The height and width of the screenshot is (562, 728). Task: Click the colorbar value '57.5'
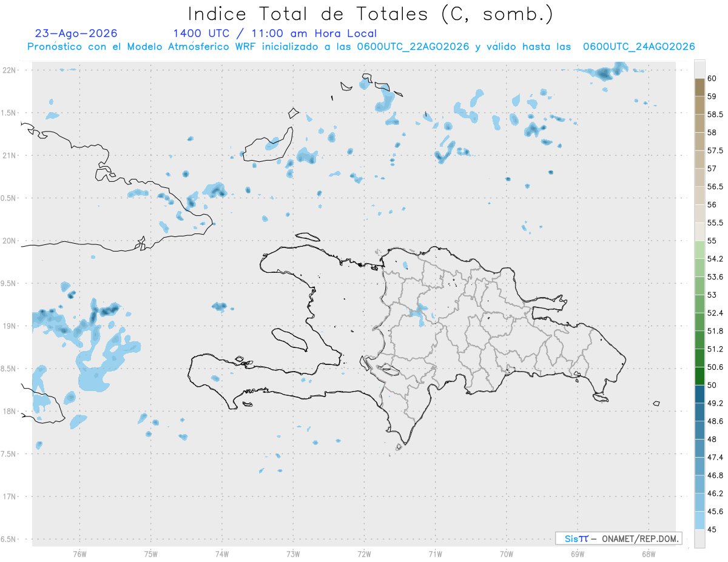point(715,150)
